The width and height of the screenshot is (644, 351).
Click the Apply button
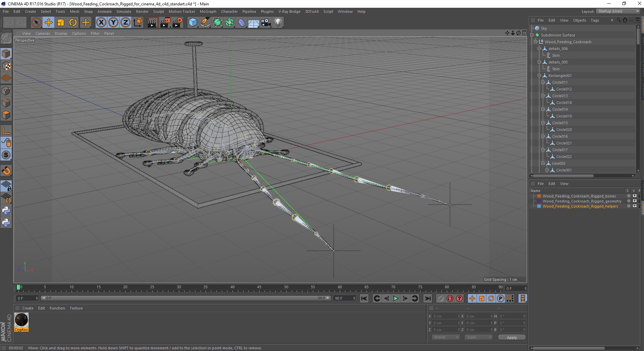click(511, 337)
